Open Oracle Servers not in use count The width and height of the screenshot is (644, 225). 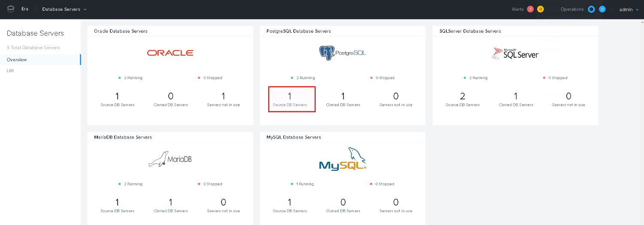pos(223,99)
